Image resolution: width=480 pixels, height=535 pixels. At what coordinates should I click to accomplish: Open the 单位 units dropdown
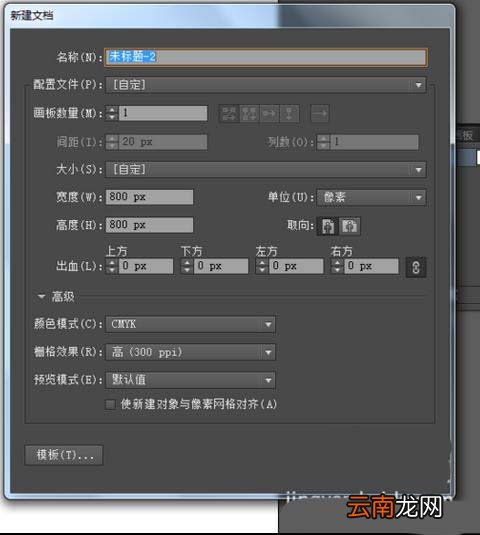click(x=371, y=198)
